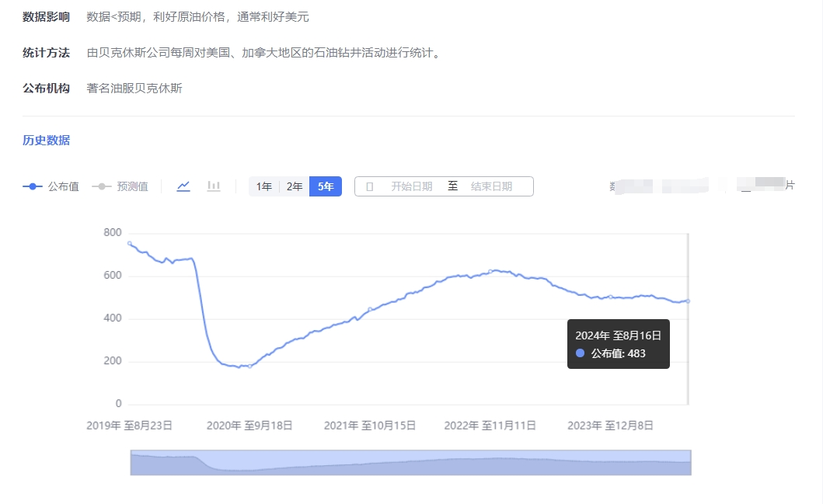Screen dimensions: 823x504
Task: Click tooltip date 2024年 至8月16日
Action: click(618, 335)
